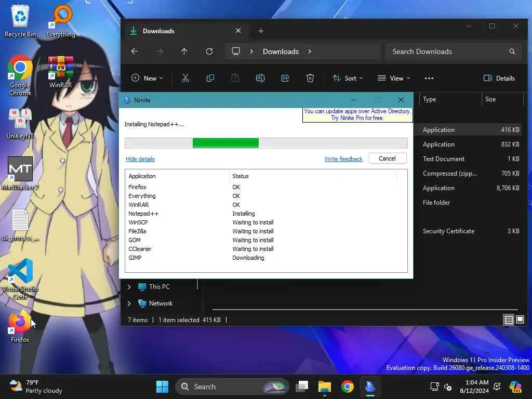Viewport: 532px width, 399px height.
Task: Refresh the Downloads folder view
Action: click(209, 51)
